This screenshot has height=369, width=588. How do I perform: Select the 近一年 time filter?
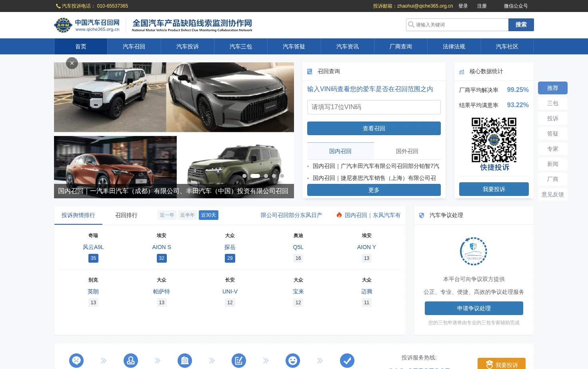(x=167, y=215)
